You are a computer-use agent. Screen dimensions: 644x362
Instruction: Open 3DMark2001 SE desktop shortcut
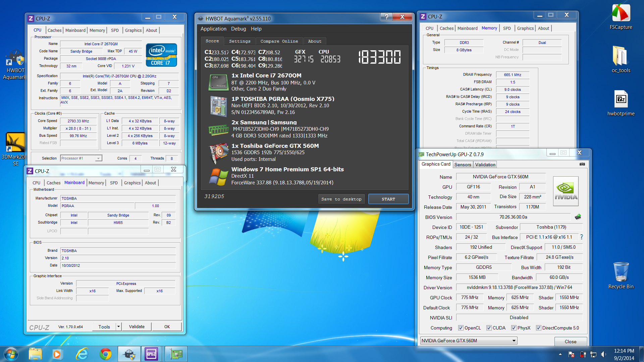pyautogui.click(x=14, y=149)
